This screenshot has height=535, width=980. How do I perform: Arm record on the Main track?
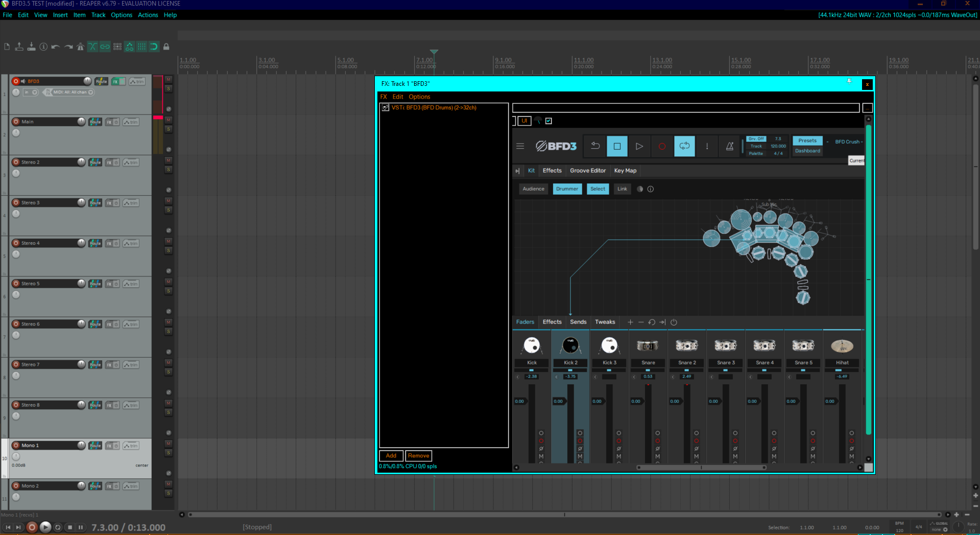(x=16, y=122)
